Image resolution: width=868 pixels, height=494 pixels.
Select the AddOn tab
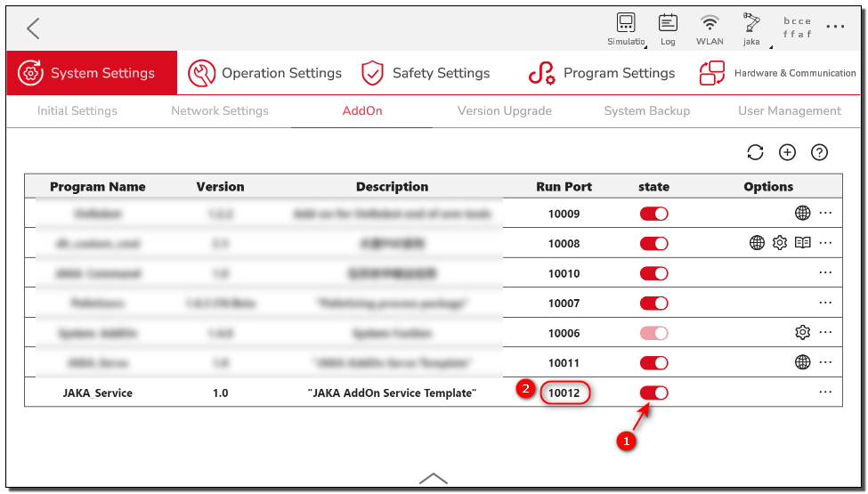click(x=362, y=111)
